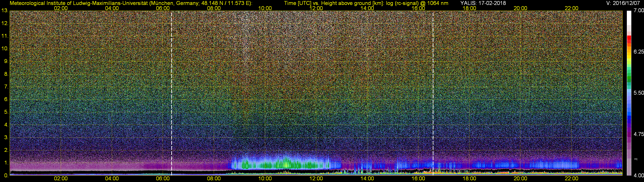Click the 4 km height axis label
Image resolution: width=644 pixels, height=182 pixels.
6,125
